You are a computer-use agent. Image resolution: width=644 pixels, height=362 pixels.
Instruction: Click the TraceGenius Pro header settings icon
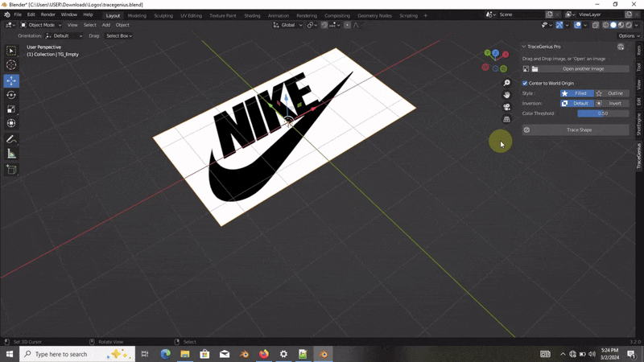(621, 47)
